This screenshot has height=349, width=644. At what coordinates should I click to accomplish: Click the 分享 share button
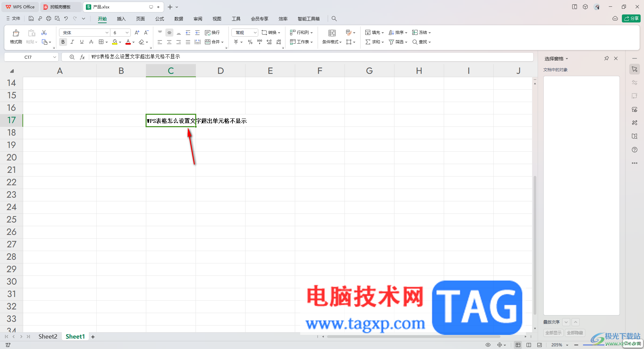coord(631,18)
